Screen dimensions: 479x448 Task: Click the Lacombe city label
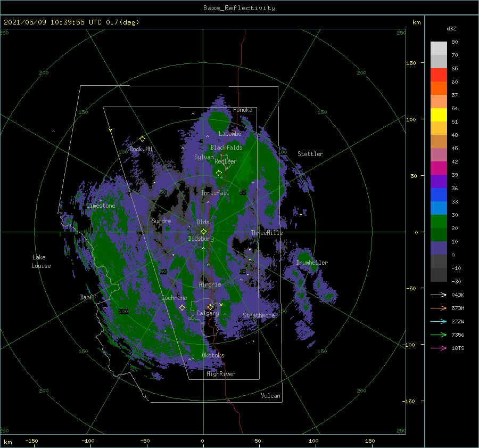[x=230, y=134]
